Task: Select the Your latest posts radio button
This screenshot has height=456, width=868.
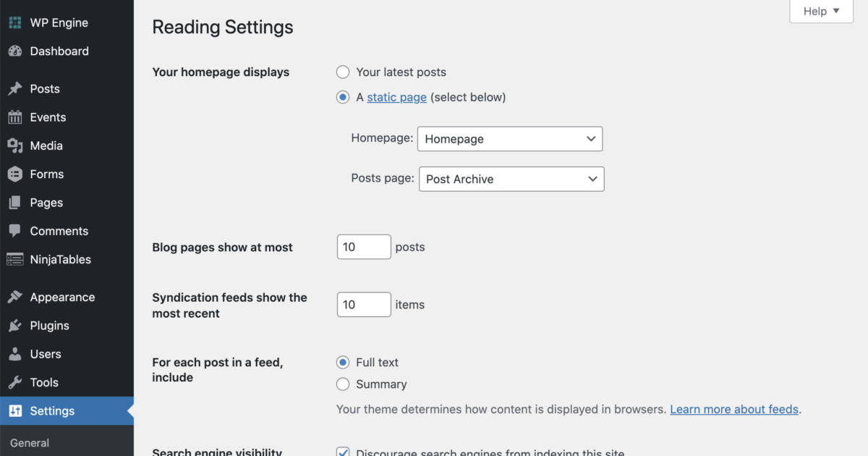Action: pyautogui.click(x=342, y=72)
